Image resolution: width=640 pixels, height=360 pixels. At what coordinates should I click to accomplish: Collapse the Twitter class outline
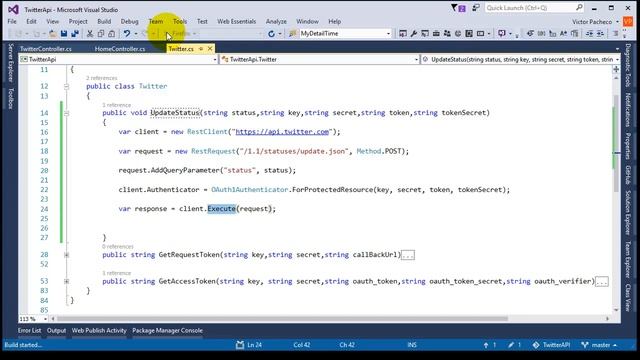(x=66, y=87)
